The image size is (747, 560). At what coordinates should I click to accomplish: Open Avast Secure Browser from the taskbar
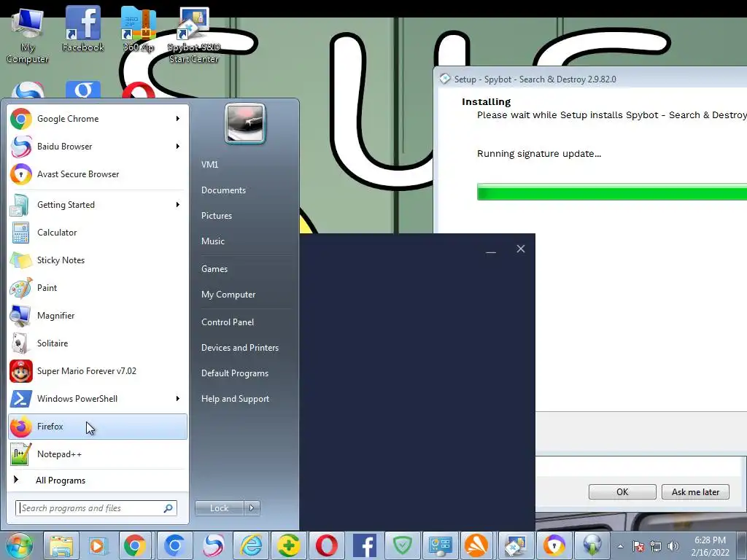[x=554, y=545]
